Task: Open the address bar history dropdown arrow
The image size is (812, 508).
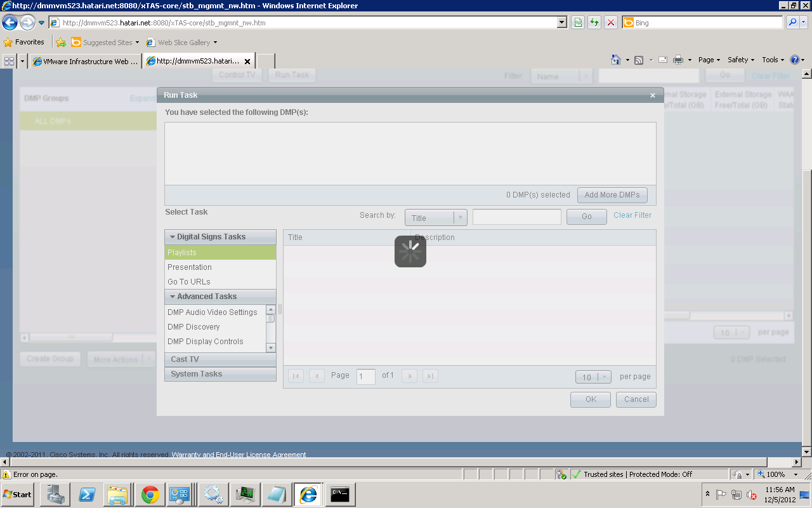Action: (x=561, y=23)
